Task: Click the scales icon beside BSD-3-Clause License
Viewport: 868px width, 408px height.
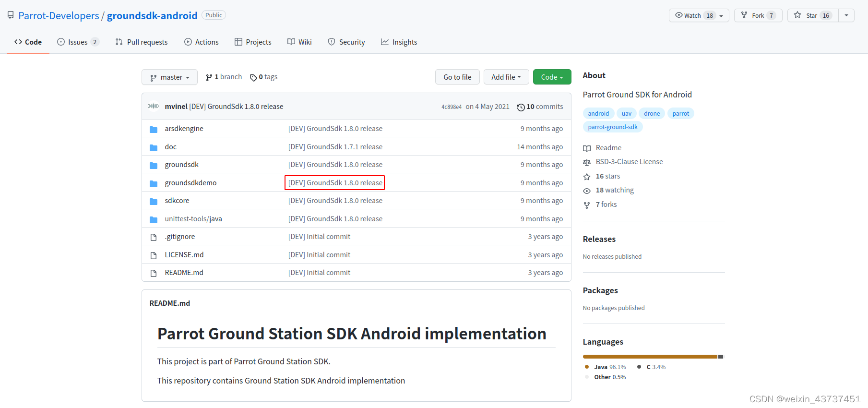Action: pos(587,162)
